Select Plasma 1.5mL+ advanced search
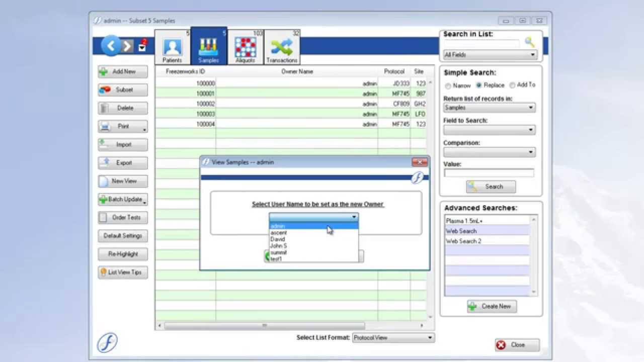Screen dimensions: 644x362 487,221
